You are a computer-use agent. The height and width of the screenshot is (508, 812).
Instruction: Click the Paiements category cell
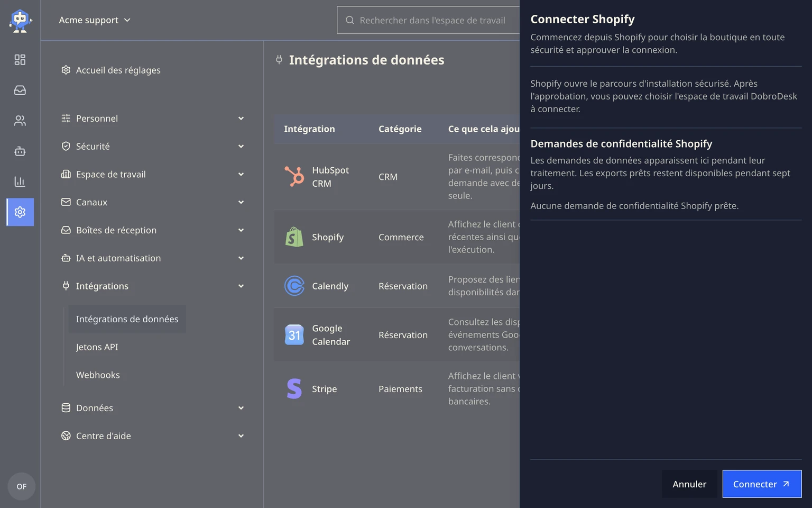click(400, 389)
